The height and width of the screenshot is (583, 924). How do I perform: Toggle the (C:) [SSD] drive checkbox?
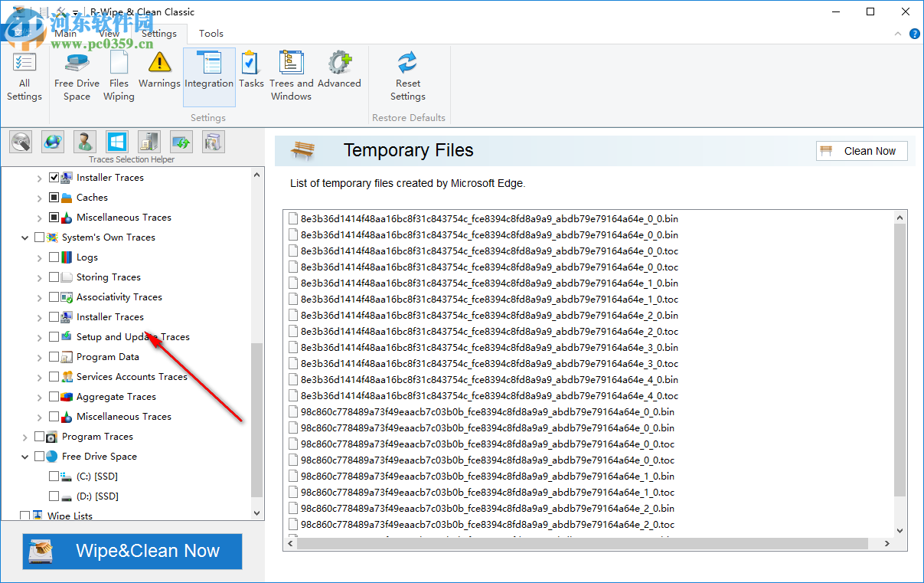[x=54, y=477]
